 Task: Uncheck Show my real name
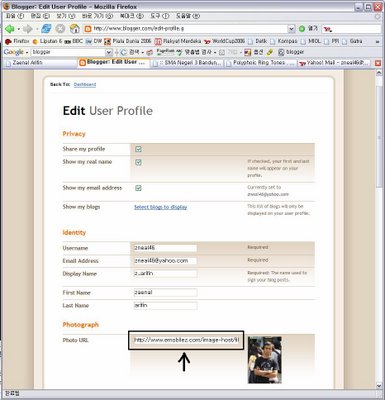[x=138, y=162]
